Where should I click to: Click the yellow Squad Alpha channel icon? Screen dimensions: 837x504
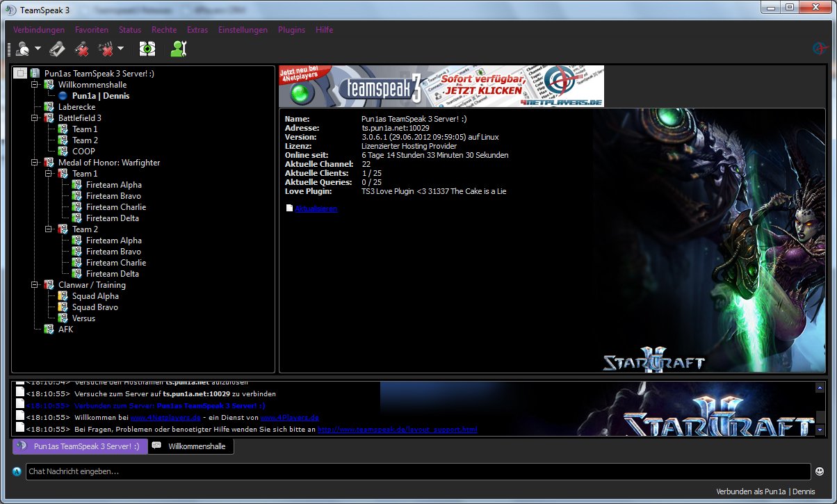click(63, 295)
